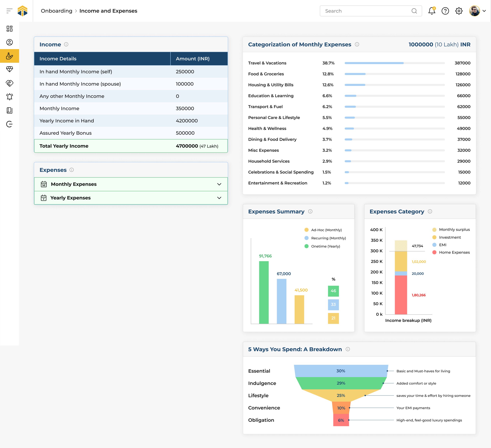Open the book icon in sidebar

tap(10, 110)
